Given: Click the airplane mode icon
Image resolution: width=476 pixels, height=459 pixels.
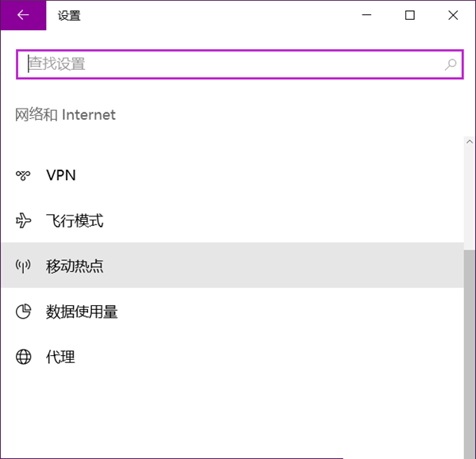Looking at the screenshot, I should [23, 220].
